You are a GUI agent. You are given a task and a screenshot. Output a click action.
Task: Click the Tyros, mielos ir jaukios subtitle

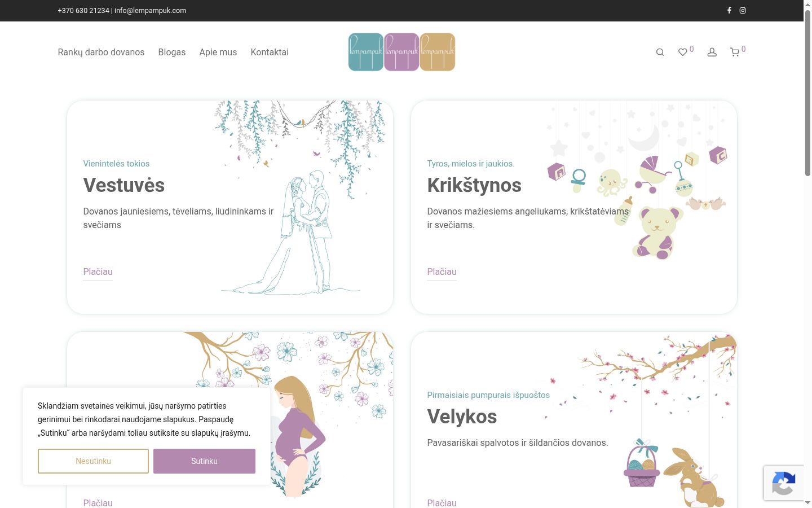(x=471, y=164)
